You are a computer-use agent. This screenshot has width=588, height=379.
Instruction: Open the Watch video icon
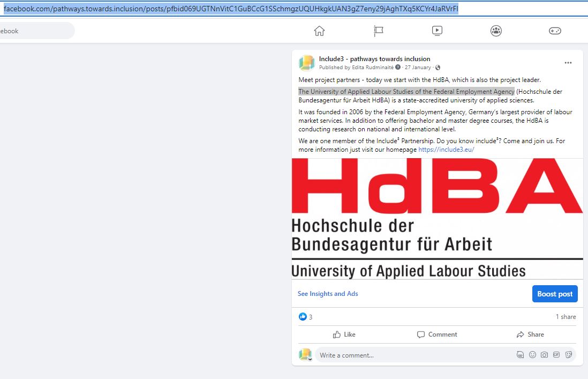click(437, 31)
